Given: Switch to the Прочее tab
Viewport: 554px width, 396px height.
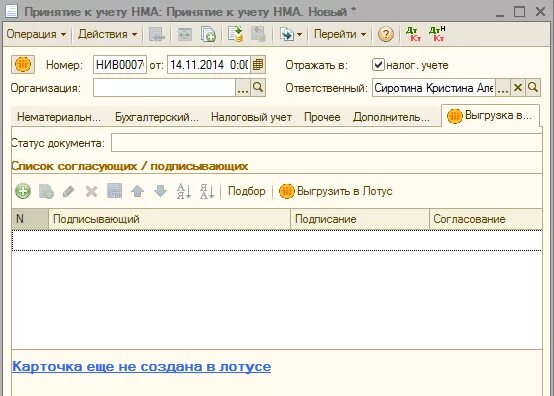Looking at the screenshot, I should 322,117.
